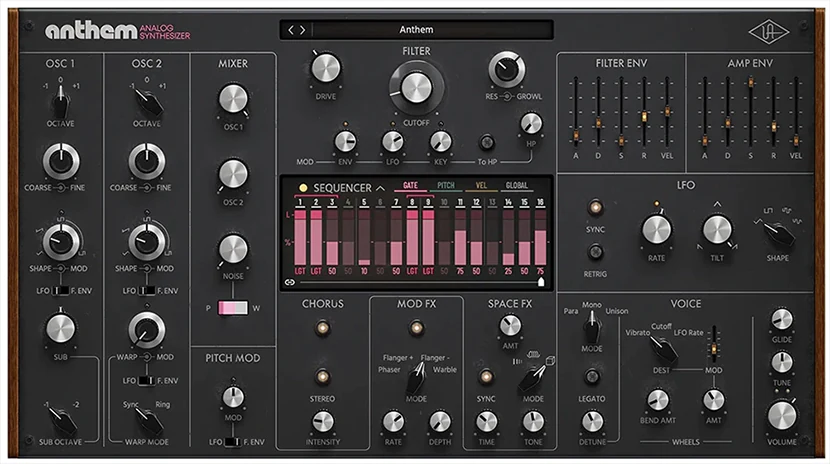This screenshot has width=830, height=464.
Task: Switch to the GLOBAL sequencer tab
Action: [517, 186]
